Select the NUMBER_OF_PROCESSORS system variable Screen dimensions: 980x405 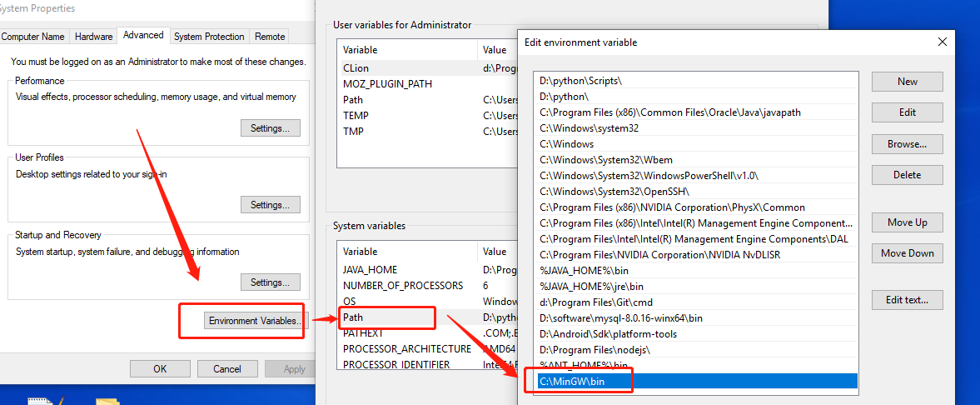click(427, 286)
